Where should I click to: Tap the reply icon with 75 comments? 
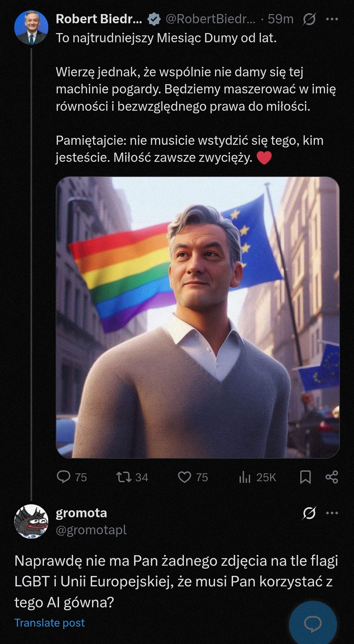point(64,477)
